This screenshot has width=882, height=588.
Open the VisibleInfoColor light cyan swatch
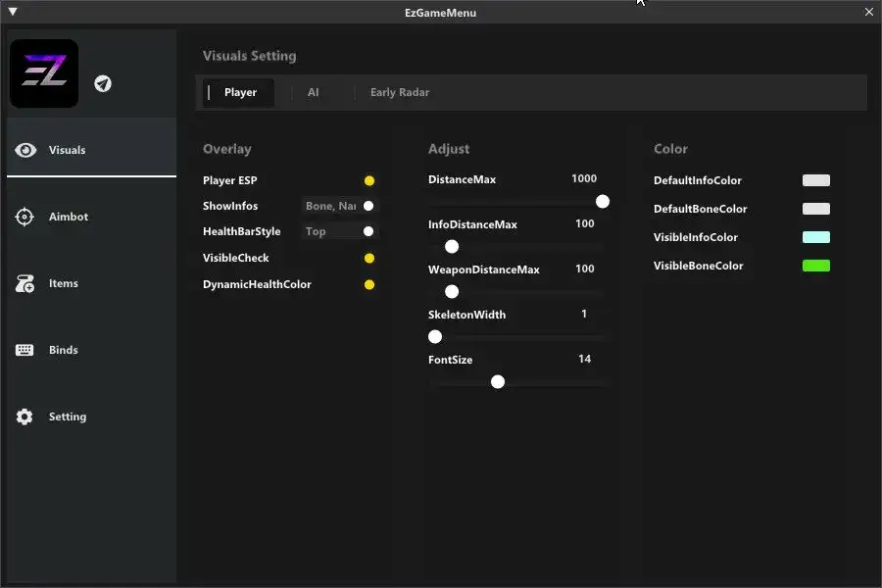tap(816, 237)
